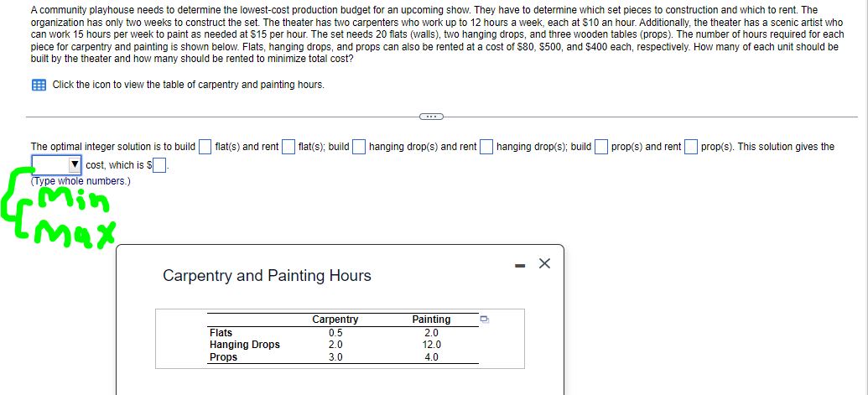
Task: Select the Hanging Drops painting value 12.0
Action: [432, 345]
